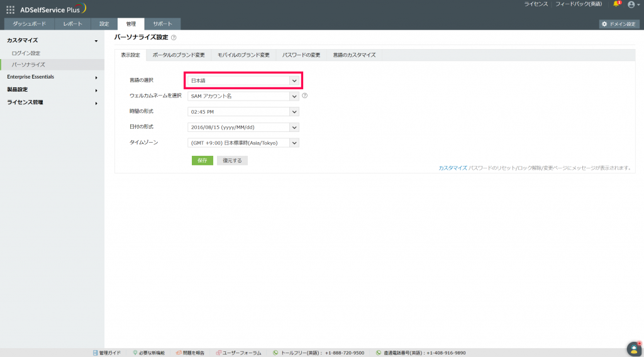Expand the Enterprise Essentials sidebar section
Viewport: 644px width, 357px height.
click(x=52, y=77)
